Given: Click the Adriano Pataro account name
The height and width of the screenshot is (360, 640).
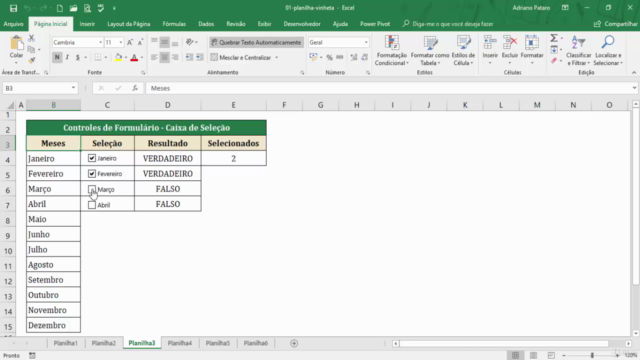Looking at the screenshot, I should pos(531,8).
